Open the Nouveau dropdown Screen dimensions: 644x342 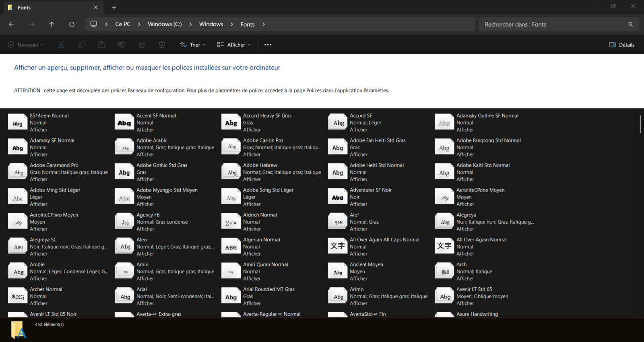(26, 45)
